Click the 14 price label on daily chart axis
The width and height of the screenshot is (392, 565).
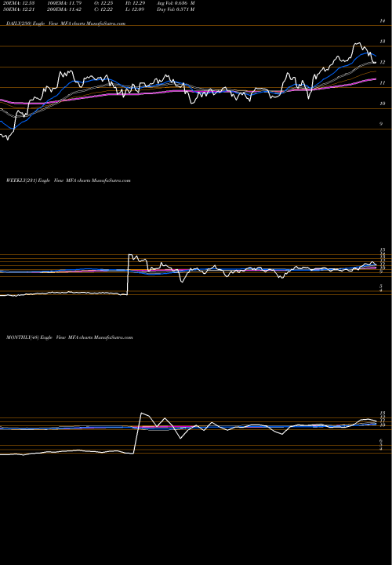point(383,21)
